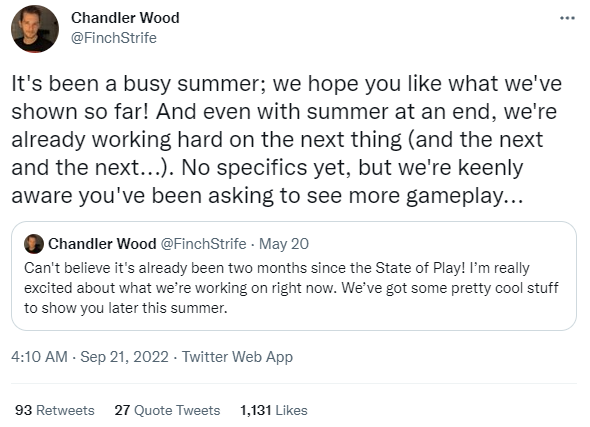Open the three-dot more options menu

click(x=567, y=18)
